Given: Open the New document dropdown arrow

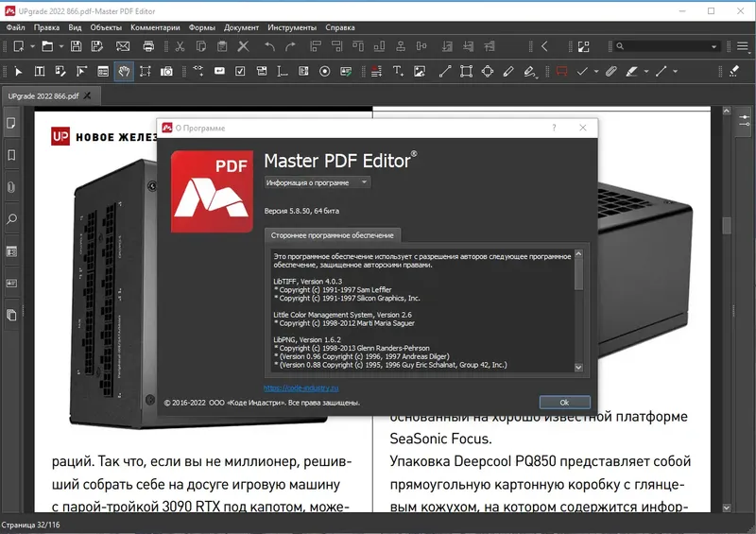Looking at the screenshot, I should [x=33, y=47].
